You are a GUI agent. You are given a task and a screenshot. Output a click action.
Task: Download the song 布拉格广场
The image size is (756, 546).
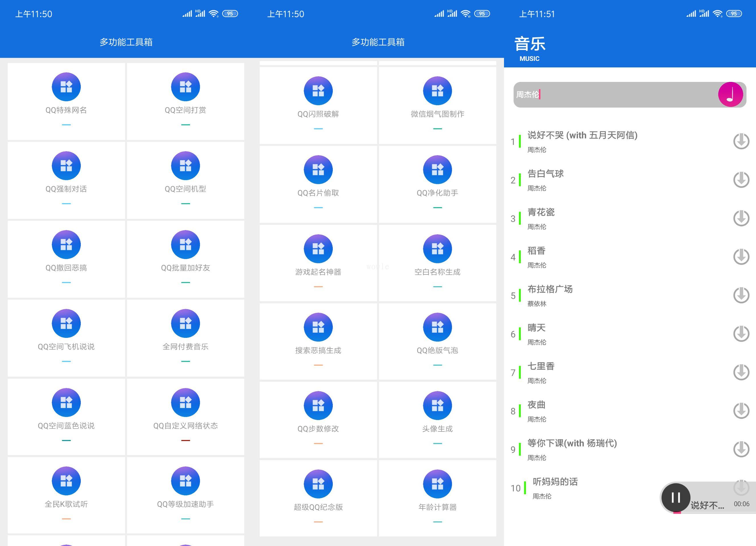[741, 295]
